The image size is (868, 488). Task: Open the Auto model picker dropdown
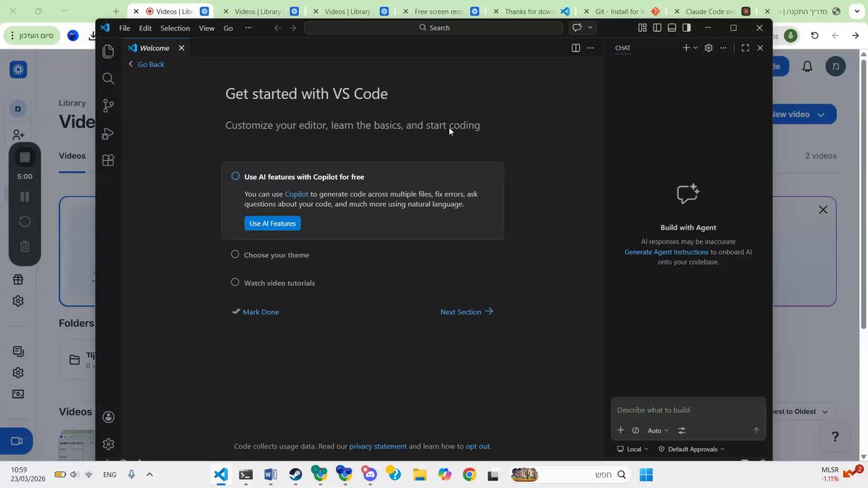coord(658,430)
